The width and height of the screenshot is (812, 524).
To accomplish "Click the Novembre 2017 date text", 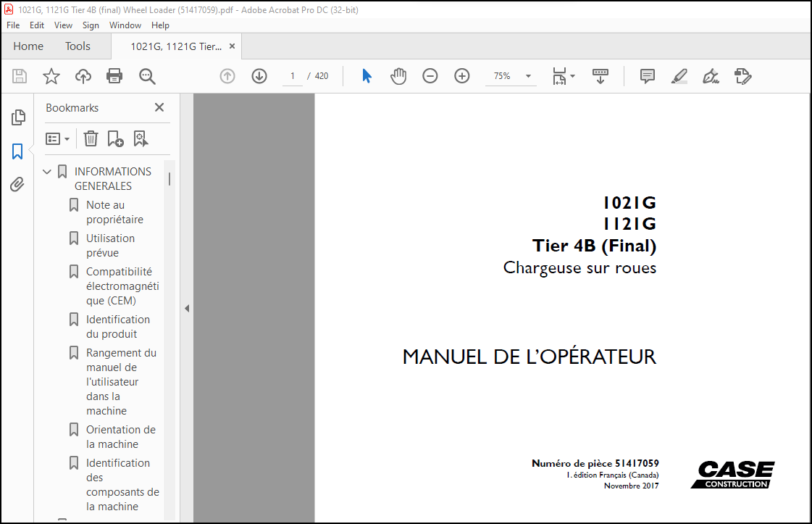I will coord(631,486).
